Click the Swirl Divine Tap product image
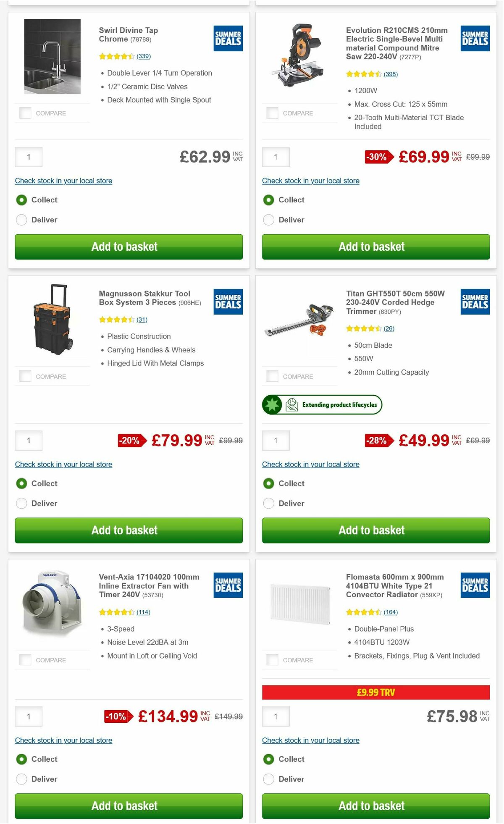This screenshot has height=824, width=504. pyautogui.click(x=53, y=57)
